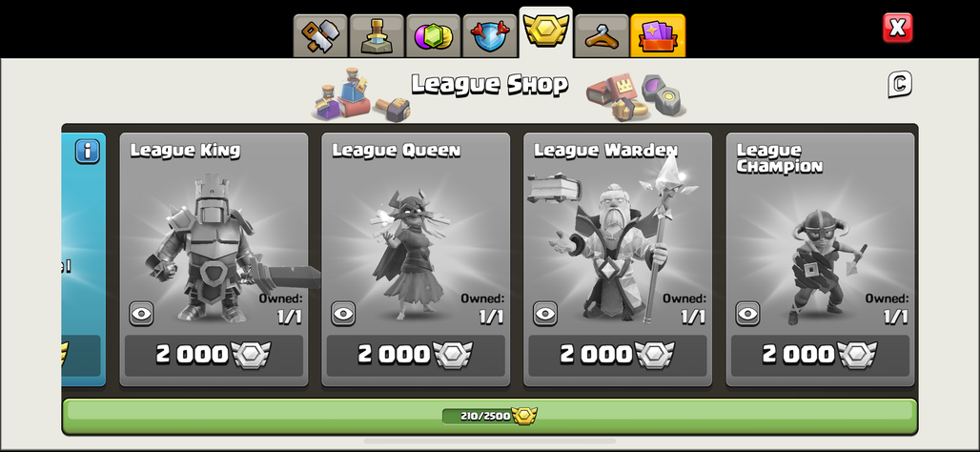Buy League Queen for 2 000 medals
Screen dimensions: 980x452
(416, 355)
